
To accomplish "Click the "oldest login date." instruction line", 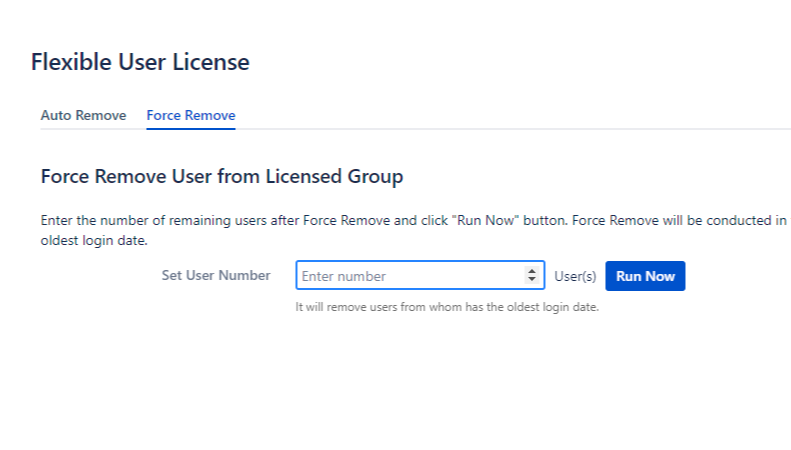I will pyautogui.click(x=94, y=241).
